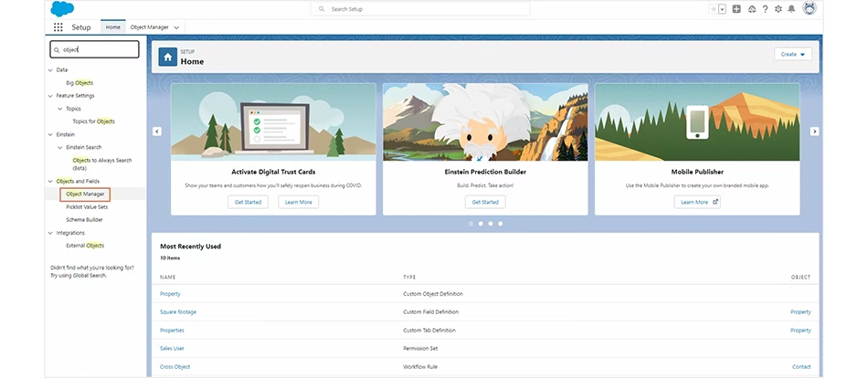The image size is (868, 378).
Task: Open the Cross Object link
Action: [175, 367]
